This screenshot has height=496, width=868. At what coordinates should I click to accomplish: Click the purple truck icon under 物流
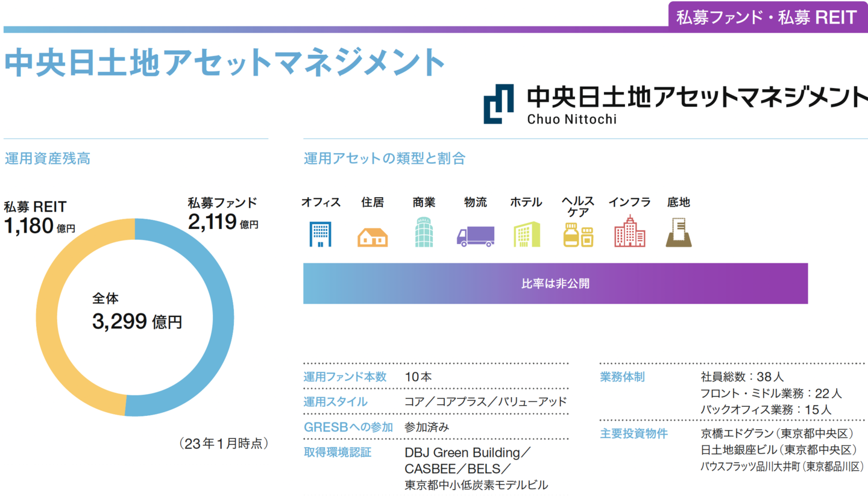tap(475, 236)
